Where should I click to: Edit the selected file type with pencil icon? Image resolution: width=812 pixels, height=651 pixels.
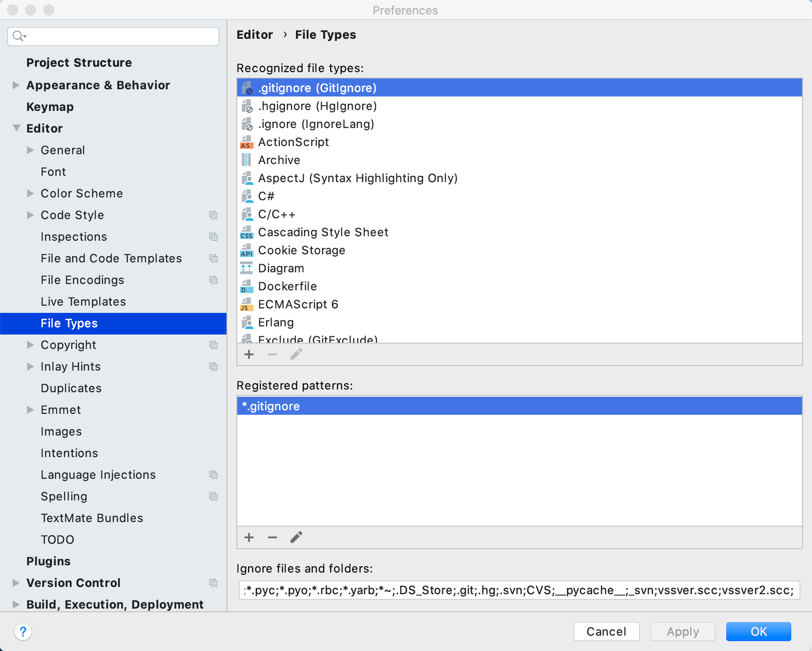tap(296, 354)
